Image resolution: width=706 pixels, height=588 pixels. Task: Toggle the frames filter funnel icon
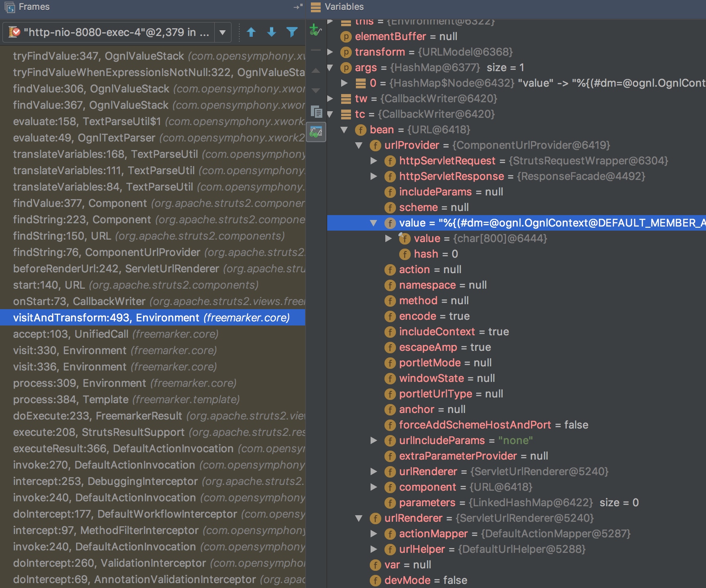tap(292, 32)
